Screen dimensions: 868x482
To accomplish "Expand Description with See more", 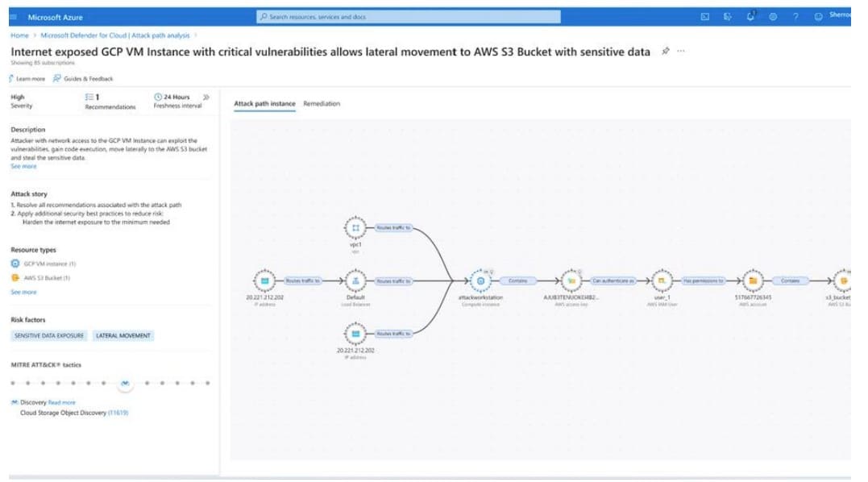I will point(24,167).
